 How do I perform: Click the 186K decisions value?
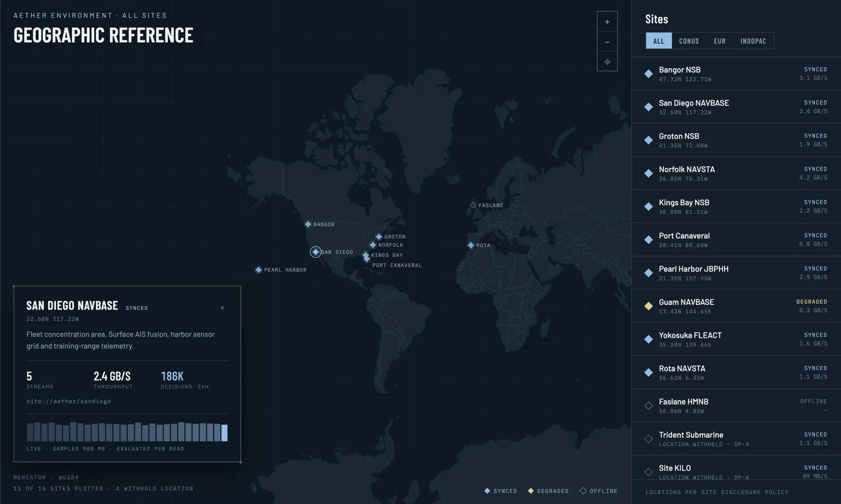pyautogui.click(x=172, y=376)
